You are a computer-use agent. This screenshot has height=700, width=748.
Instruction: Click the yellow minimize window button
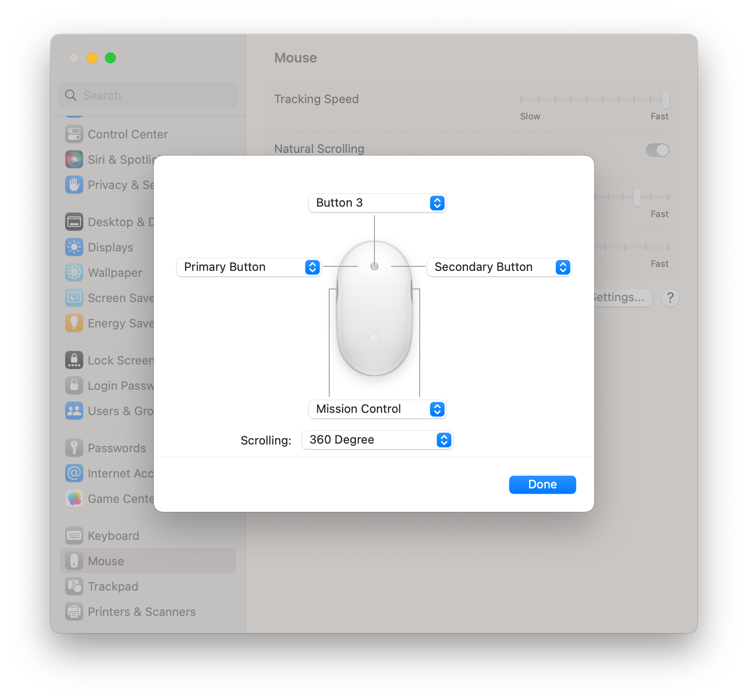92,58
